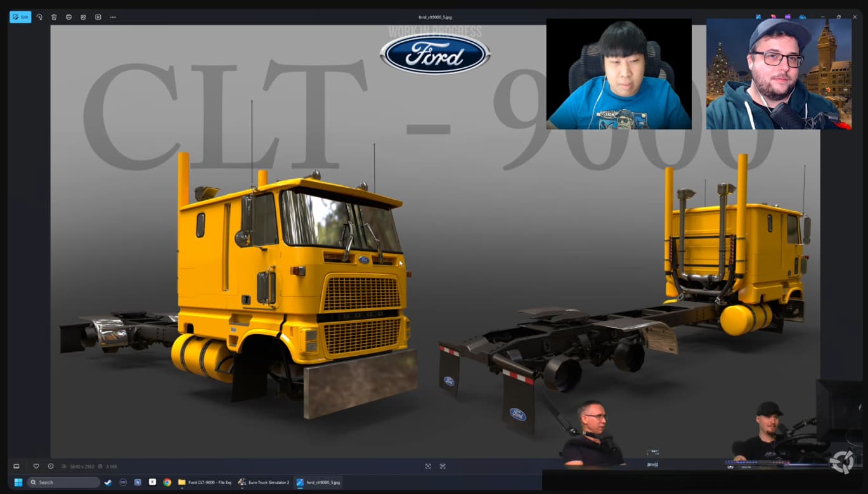Switch to Euro Truck Simulator 2 on taskbar
Image resolution: width=868 pixels, height=494 pixels.
264,482
